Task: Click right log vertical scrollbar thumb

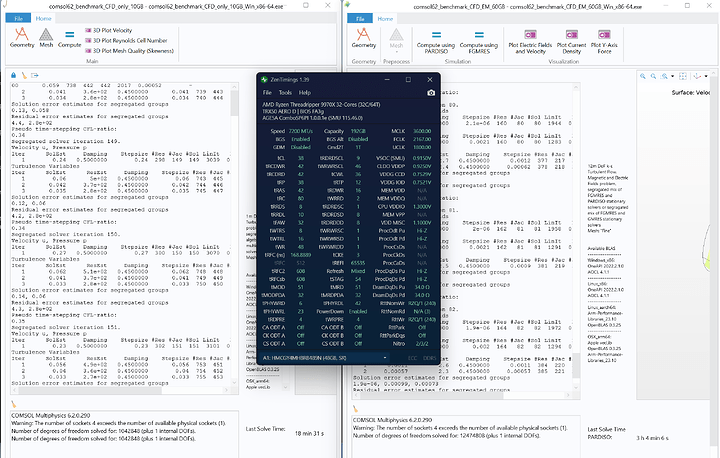Action: coord(575,365)
